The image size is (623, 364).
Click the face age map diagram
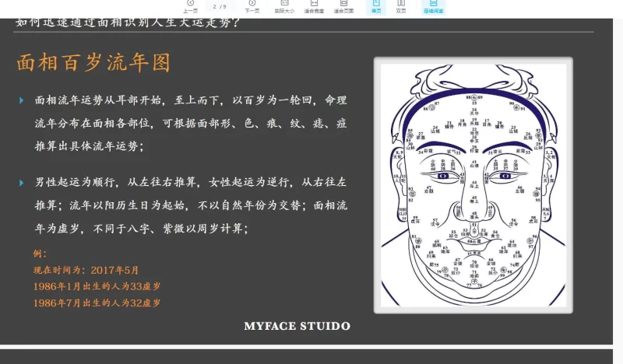click(x=473, y=185)
